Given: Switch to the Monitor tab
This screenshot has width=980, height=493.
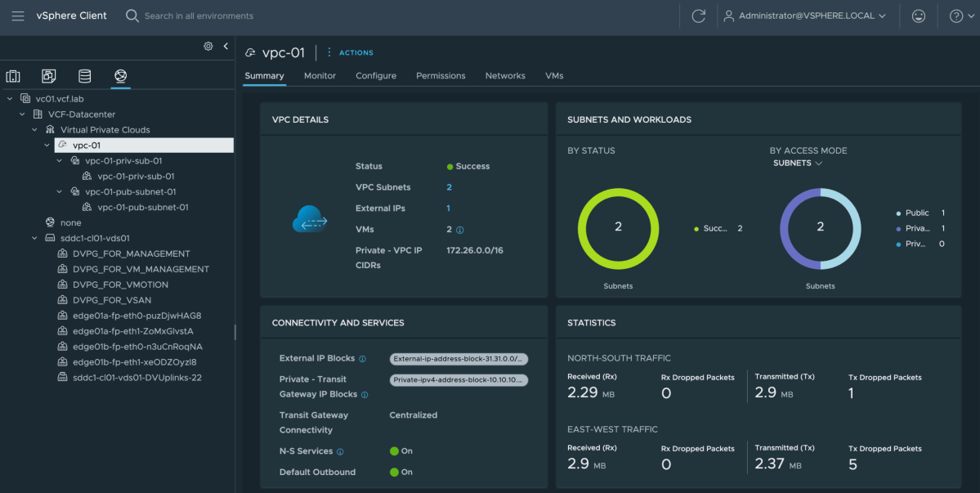Looking at the screenshot, I should pyautogui.click(x=320, y=75).
